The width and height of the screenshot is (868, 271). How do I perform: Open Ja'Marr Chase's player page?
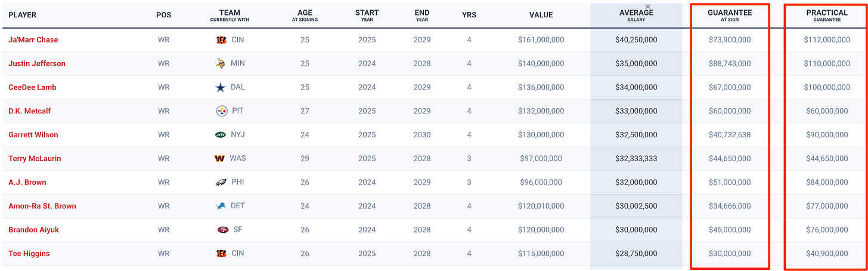click(x=33, y=39)
